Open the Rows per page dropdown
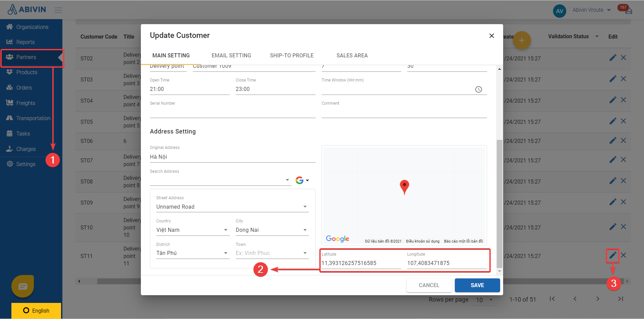Image resolution: width=644 pixels, height=319 pixels. point(485,300)
